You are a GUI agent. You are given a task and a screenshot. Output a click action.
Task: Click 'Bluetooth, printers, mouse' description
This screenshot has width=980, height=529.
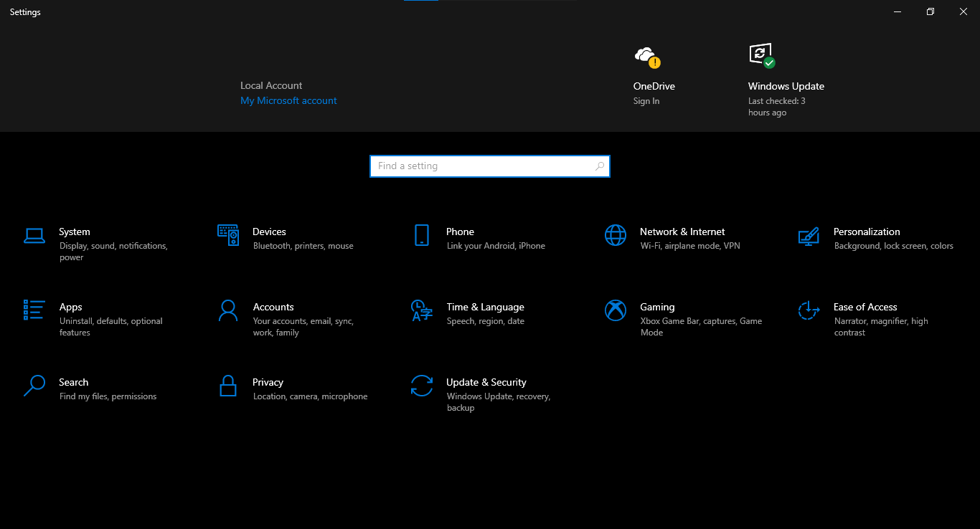click(x=303, y=246)
